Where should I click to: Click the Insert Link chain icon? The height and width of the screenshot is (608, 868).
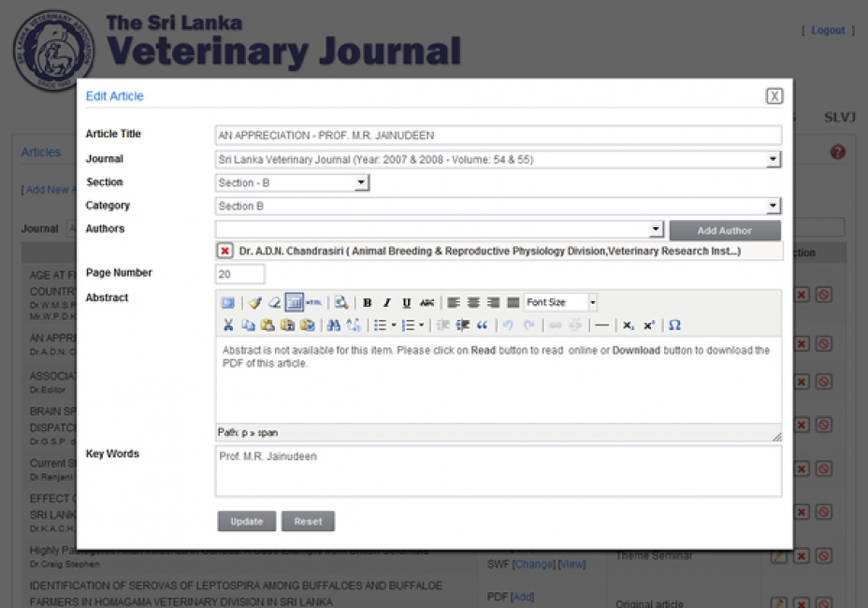[x=556, y=325]
